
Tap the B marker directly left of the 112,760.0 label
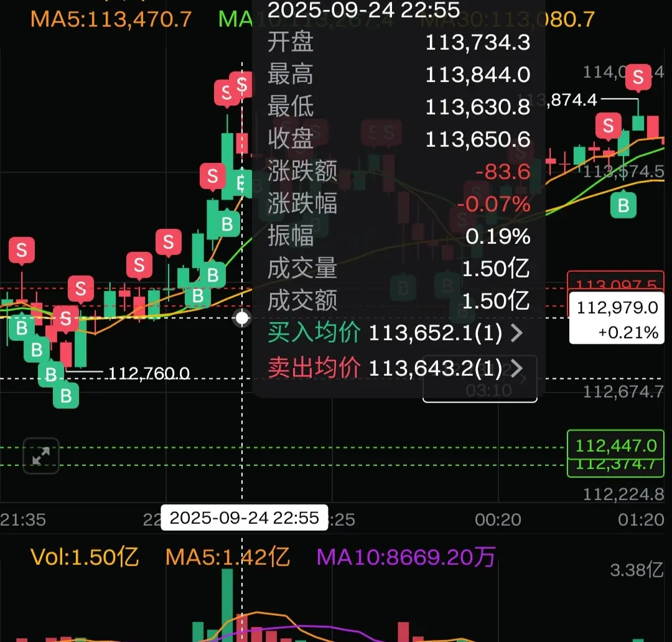[x=51, y=374]
